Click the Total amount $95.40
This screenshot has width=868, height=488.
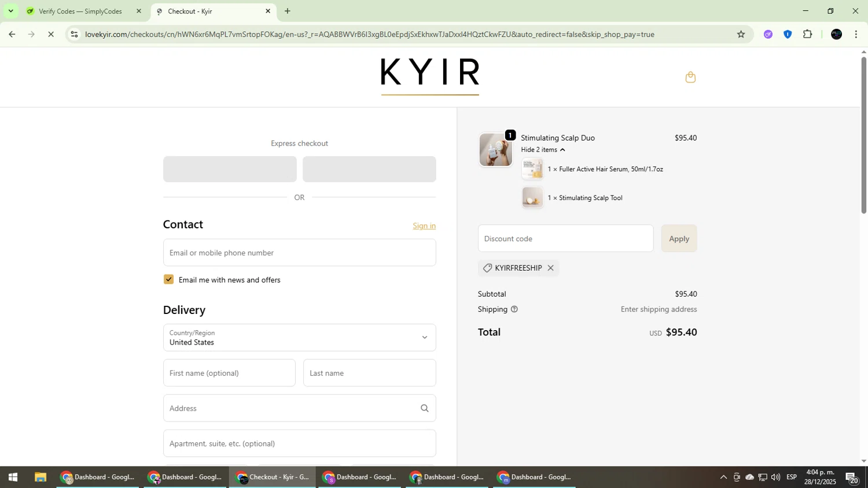point(681,332)
